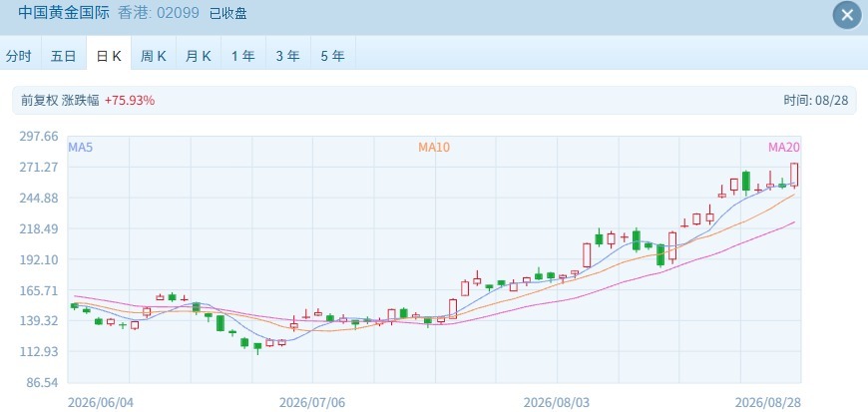The width and height of the screenshot is (868, 412).
Task: Click the 2026/06/04 date axis label
Action: (100, 402)
